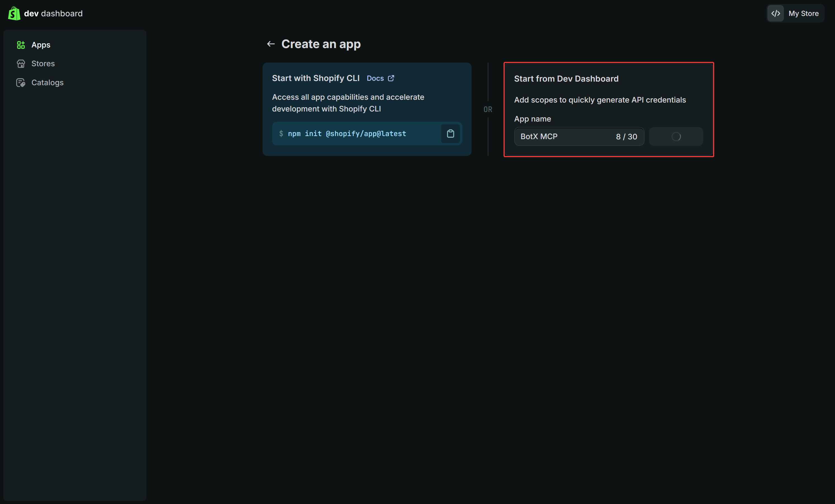The height and width of the screenshot is (504, 835).
Task: Click the dev dashboard title text
Action: pos(53,14)
